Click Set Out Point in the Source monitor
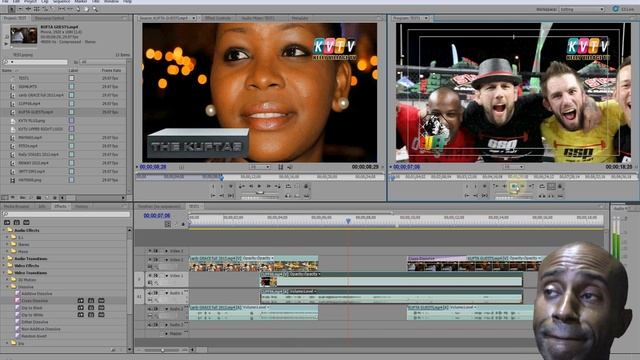 click(x=222, y=186)
